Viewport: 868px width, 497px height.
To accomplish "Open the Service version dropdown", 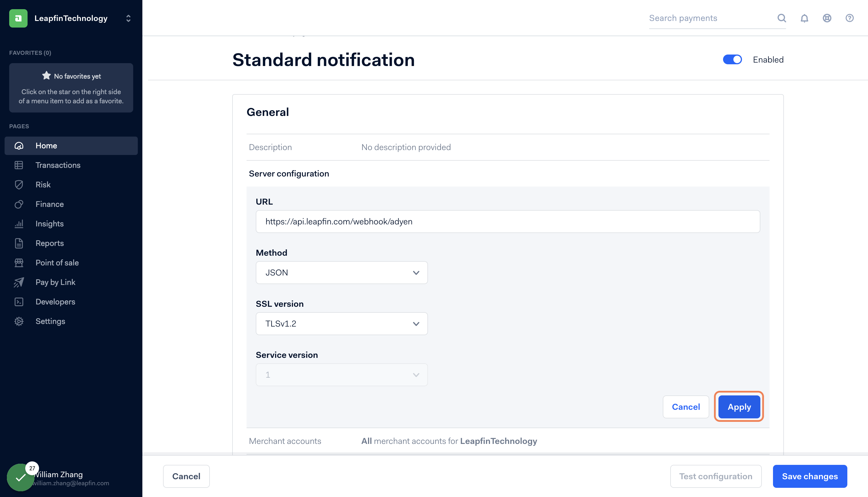I will (342, 374).
